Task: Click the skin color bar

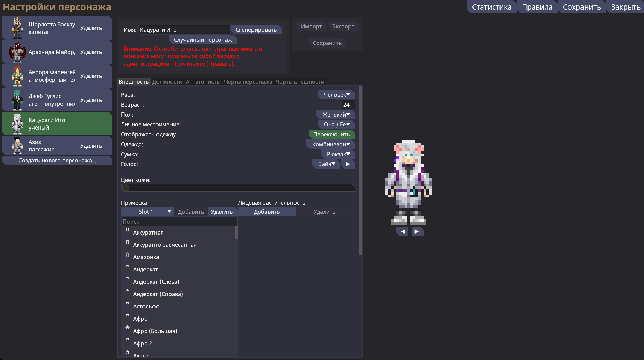Action: [238, 188]
